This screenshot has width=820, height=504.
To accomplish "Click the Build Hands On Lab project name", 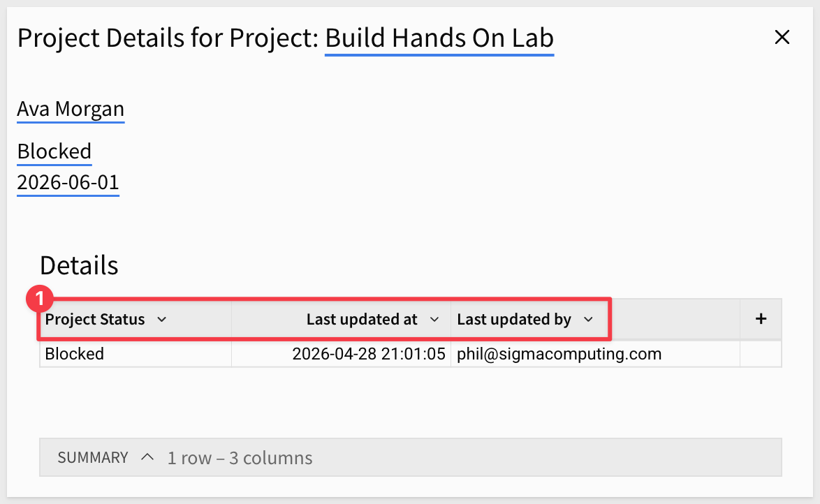I will (439, 38).
